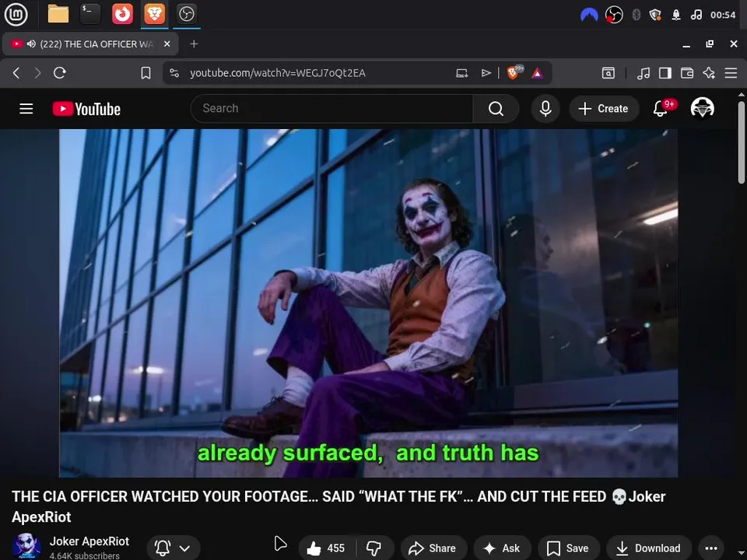Viewport: 747px width, 560px height.
Task: Open the security shield tray icon
Action: (x=655, y=15)
